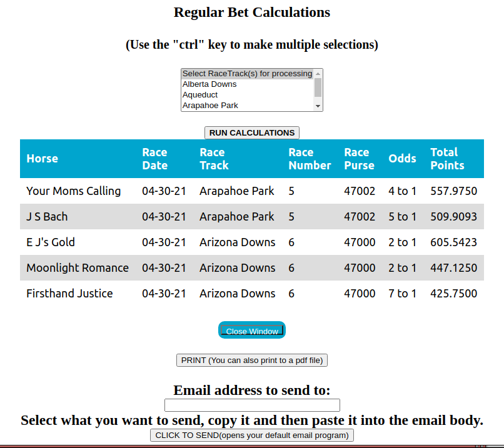Click Moonlight Romance's 2 to 1 odds
504x448 pixels.
[402, 268]
